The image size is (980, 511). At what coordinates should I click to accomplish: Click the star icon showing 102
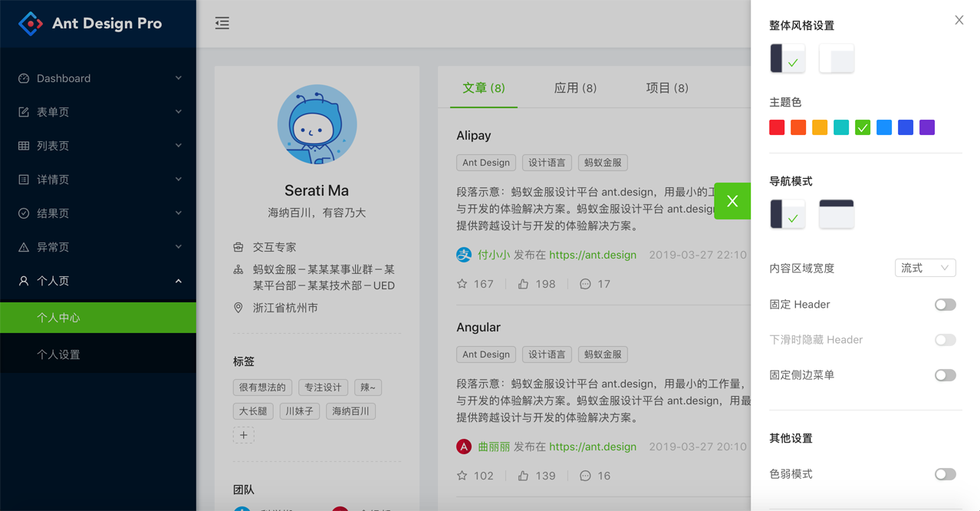click(462, 476)
